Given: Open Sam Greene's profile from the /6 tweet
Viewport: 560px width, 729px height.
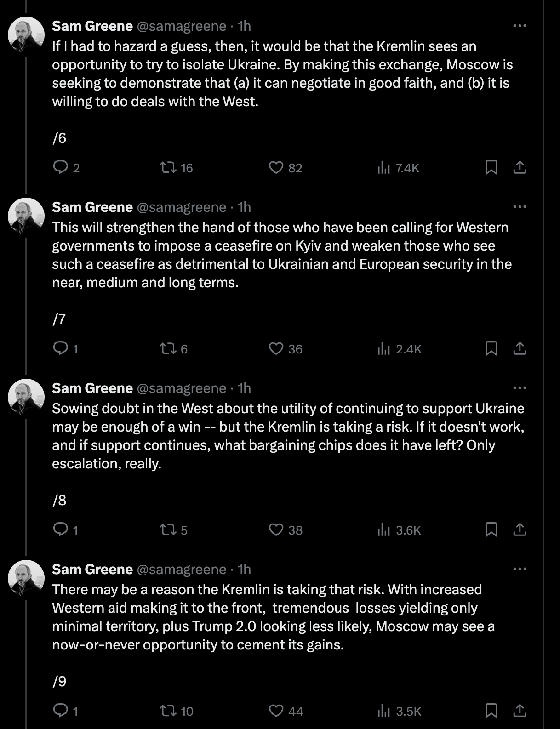Looking at the screenshot, I should (x=91, y=26).
